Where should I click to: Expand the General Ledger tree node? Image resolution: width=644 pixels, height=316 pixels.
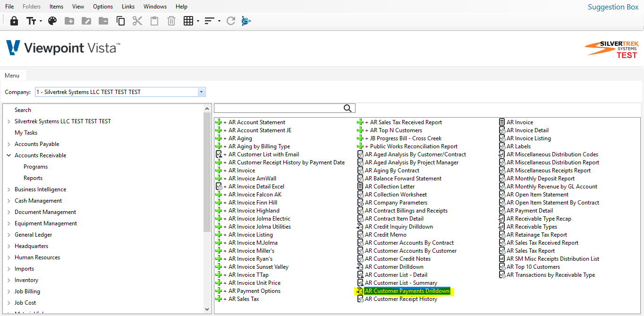click(x=9, y=235)
